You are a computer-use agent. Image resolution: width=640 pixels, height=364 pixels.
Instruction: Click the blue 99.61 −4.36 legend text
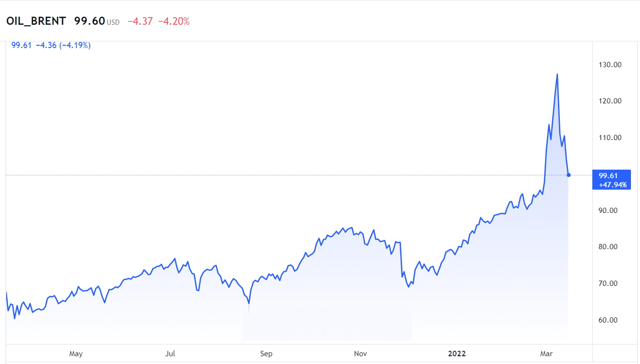51,45
